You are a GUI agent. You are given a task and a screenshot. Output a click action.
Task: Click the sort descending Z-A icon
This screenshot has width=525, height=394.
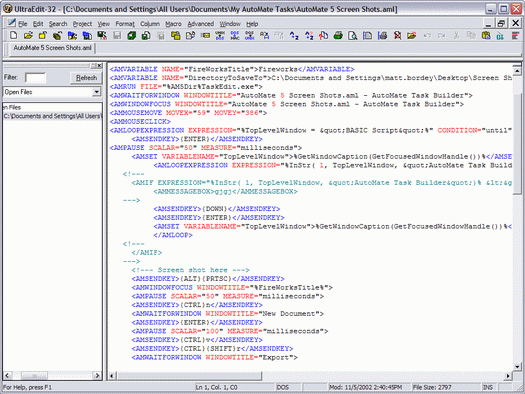coord(309,35)
